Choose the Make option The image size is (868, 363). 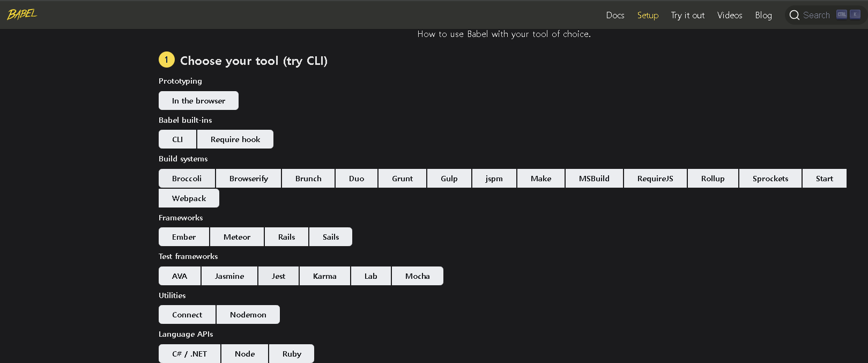point(541,179)
